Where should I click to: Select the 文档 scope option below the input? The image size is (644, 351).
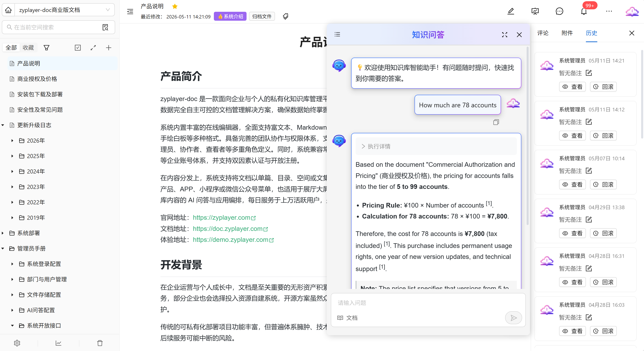(x=347, y=318)
